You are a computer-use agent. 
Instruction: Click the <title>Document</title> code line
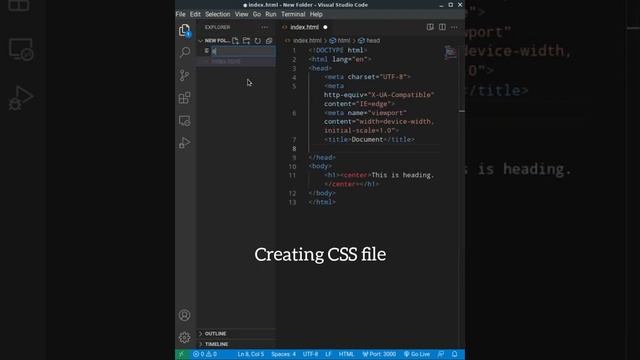(369, 140)
